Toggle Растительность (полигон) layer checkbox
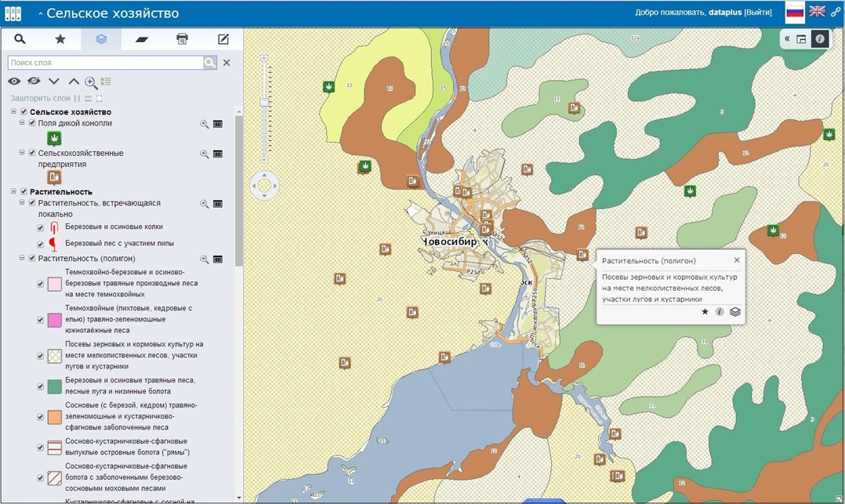This screenshot has width=845, height=504. point(32,259)
